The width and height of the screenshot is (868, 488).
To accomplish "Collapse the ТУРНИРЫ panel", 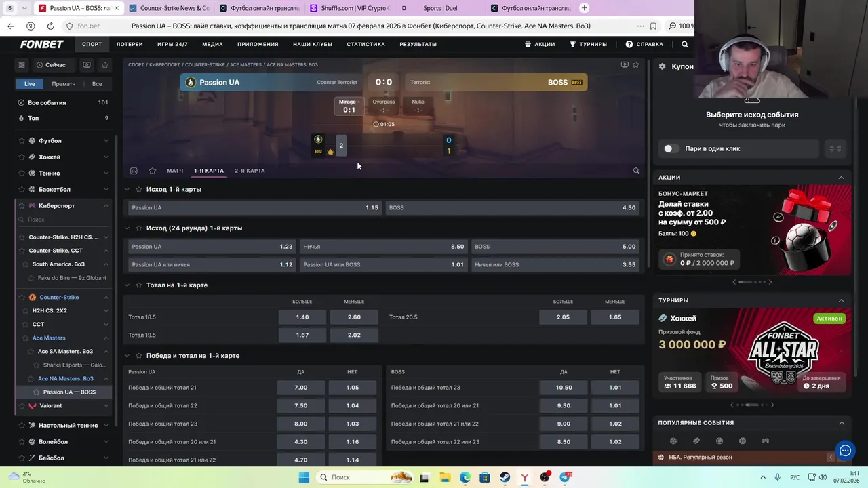I will 842,300.
